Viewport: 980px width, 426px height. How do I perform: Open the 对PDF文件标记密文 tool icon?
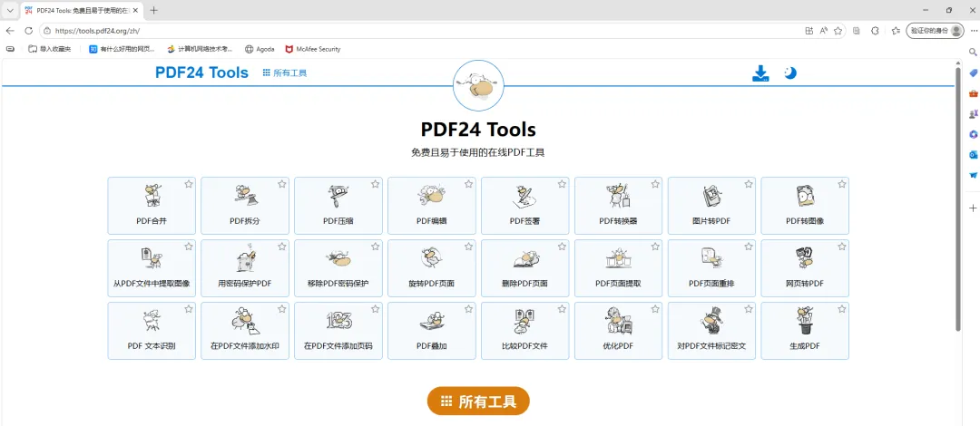(711, 321)
